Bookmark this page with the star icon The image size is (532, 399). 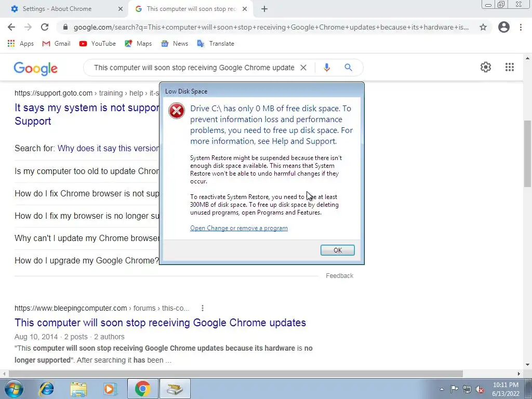[483, 27]
